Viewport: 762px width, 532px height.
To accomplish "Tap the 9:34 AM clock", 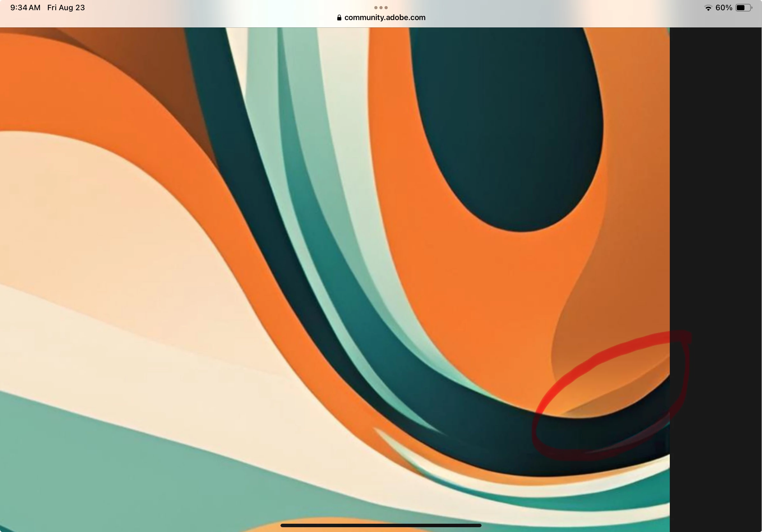I will pyautogui.click(x=25, y=8).
